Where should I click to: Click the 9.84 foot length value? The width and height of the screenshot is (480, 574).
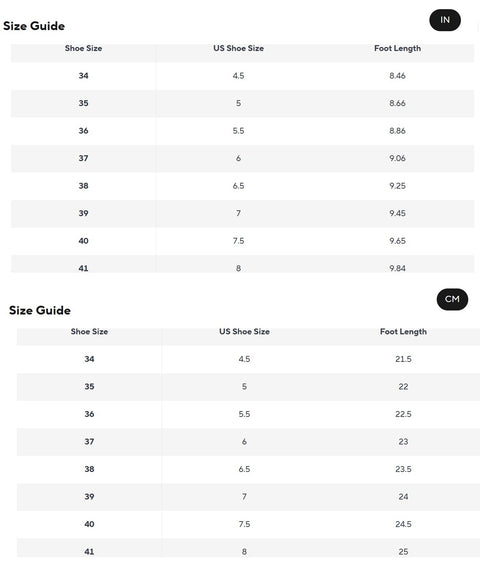tap(397, 268)
